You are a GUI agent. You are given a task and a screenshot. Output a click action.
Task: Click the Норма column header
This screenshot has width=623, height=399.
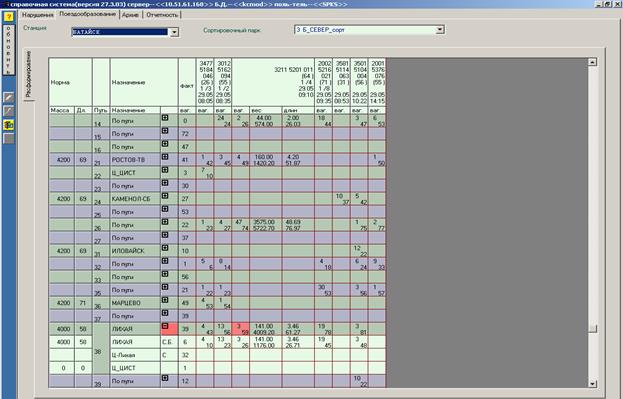point(70,82)
